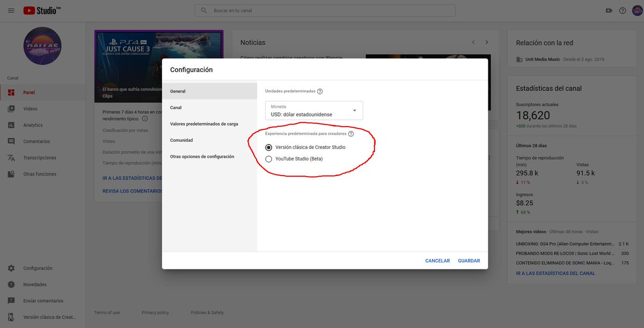Select Analytics in the sidebar menu
The height and width of the screenshot is (328, 644).
[x=42, y=125]
